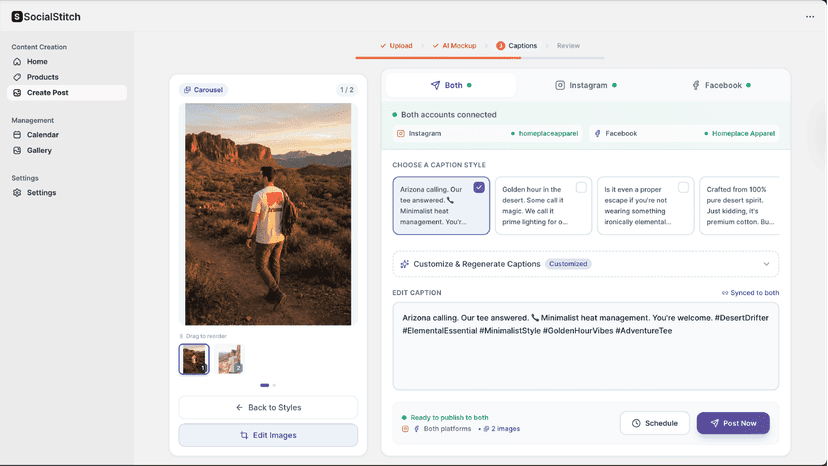Click the 'Both accounts connected' status text

pos(448,115)
